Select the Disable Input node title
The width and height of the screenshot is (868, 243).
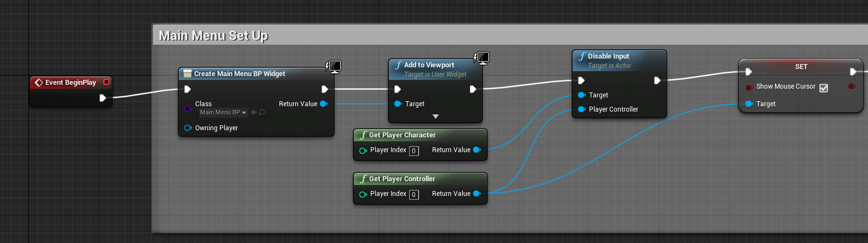point(608,56)
